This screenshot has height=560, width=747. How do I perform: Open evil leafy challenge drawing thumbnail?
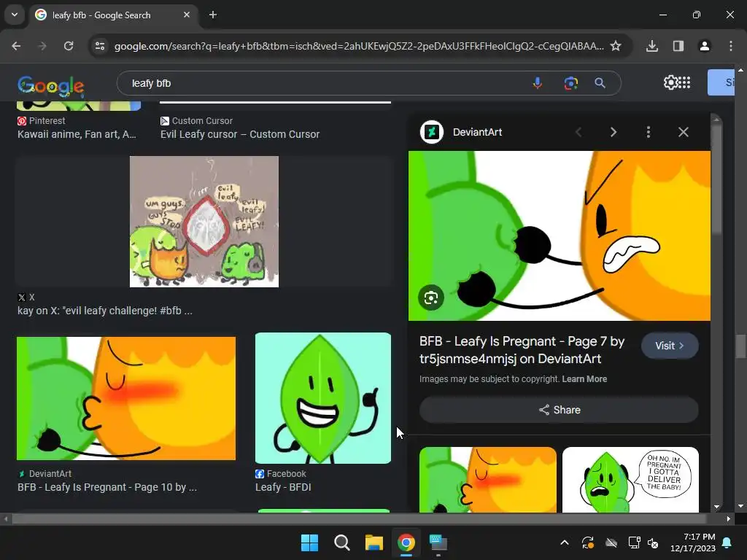tap(204, 222)
